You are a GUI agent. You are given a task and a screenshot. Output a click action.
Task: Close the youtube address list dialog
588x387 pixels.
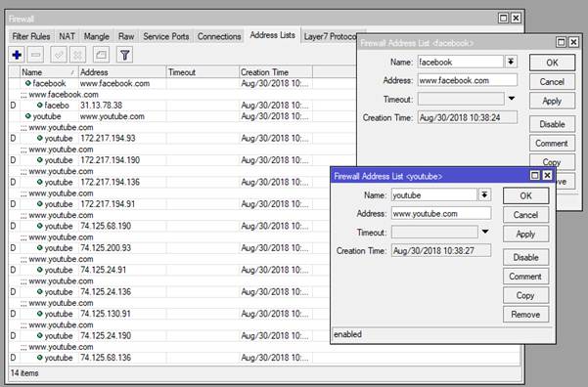tap(547, 175)
